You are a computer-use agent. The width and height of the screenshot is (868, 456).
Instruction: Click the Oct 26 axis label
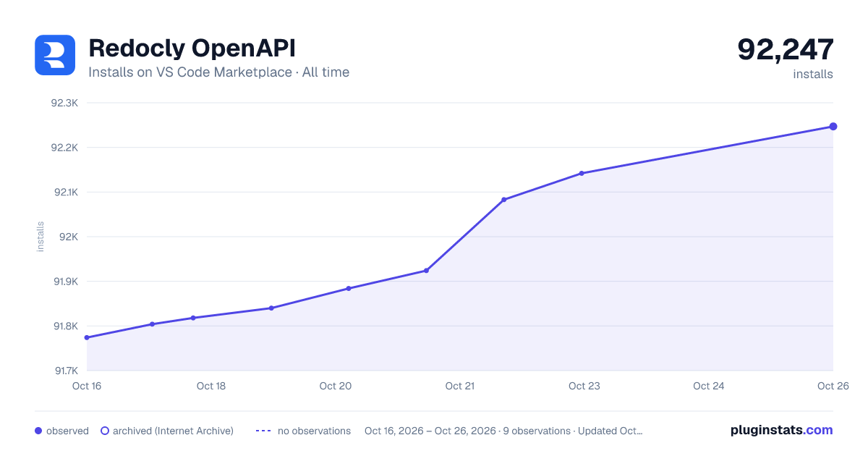coord(832,386)
